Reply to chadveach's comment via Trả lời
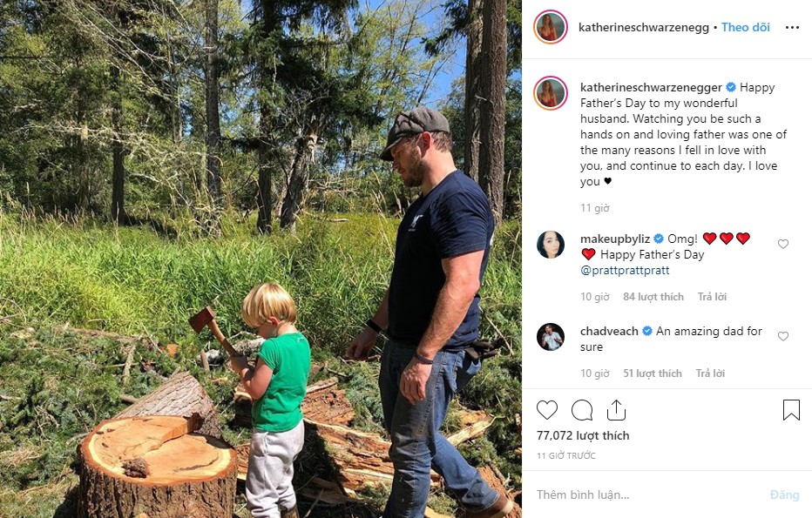The height and width of the screenshot is (518, 812). click(x=710, y=373)
